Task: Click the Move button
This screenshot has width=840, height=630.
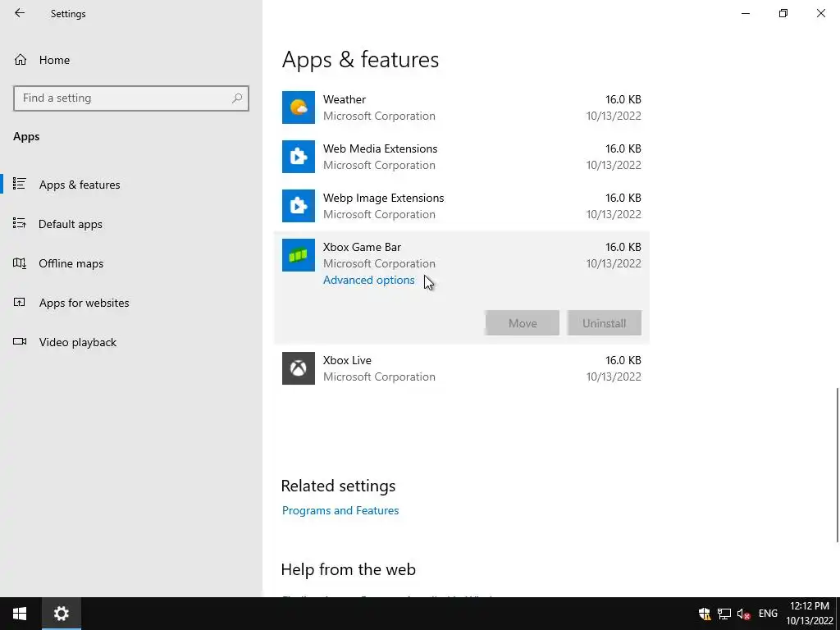Action: click(x=523, y=323)
